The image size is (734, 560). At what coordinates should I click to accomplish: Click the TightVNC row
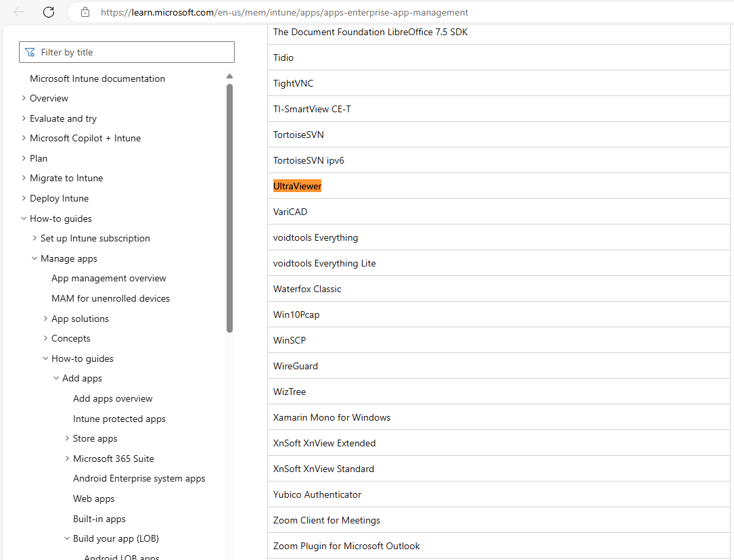[x=499, y=83]
